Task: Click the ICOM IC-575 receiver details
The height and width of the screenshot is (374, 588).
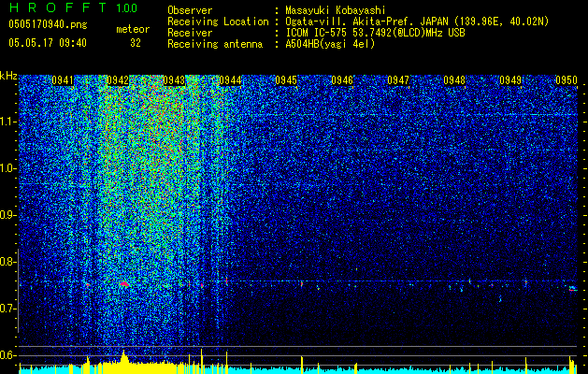Action: [375, 33]
